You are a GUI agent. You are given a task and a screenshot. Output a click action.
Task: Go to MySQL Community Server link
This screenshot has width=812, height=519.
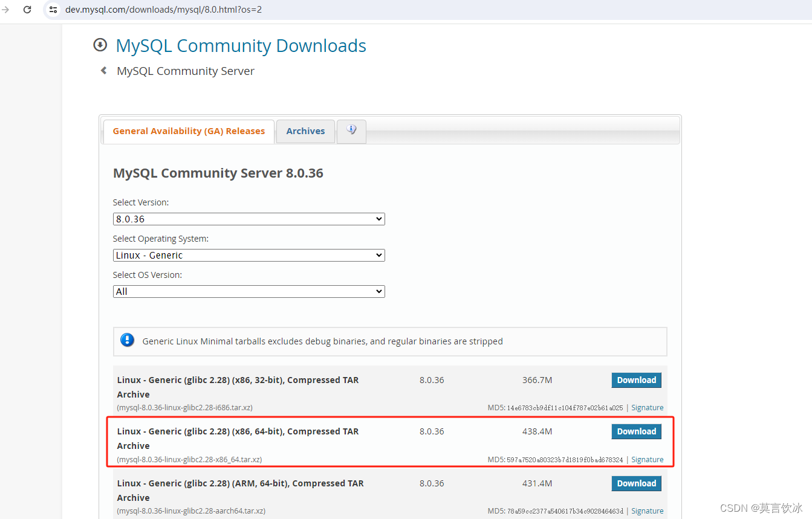[186, 71]
